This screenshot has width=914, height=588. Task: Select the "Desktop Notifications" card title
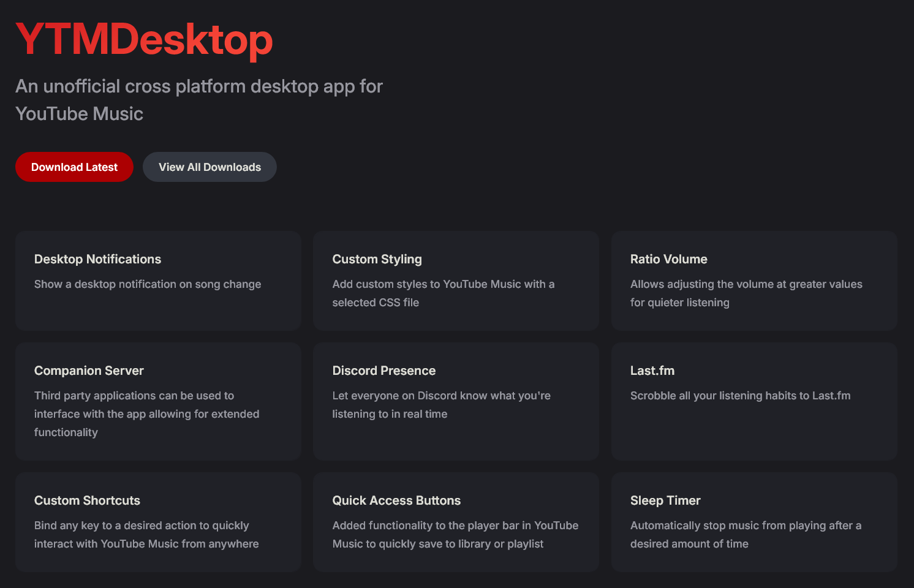97,259
